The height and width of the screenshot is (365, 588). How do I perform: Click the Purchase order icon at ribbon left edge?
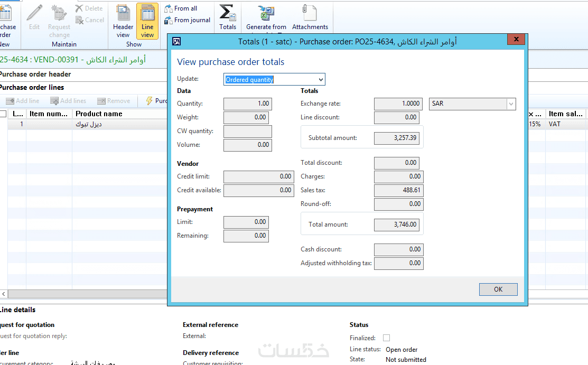click(x=5, y=13)
